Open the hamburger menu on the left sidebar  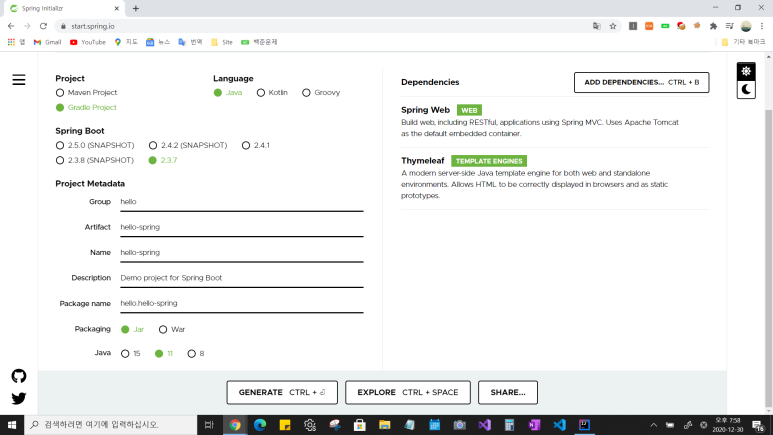click(x=19, y=80)
